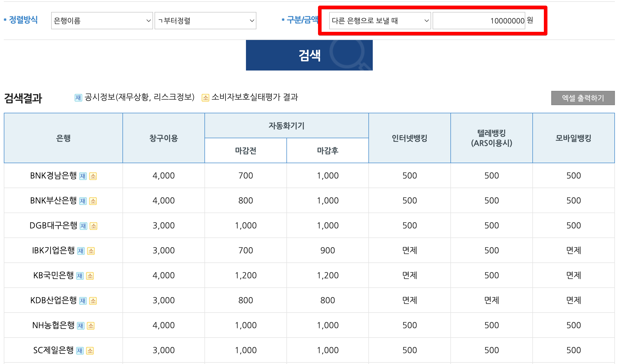Click the amount input field showing 10000000

coord(479,21)
